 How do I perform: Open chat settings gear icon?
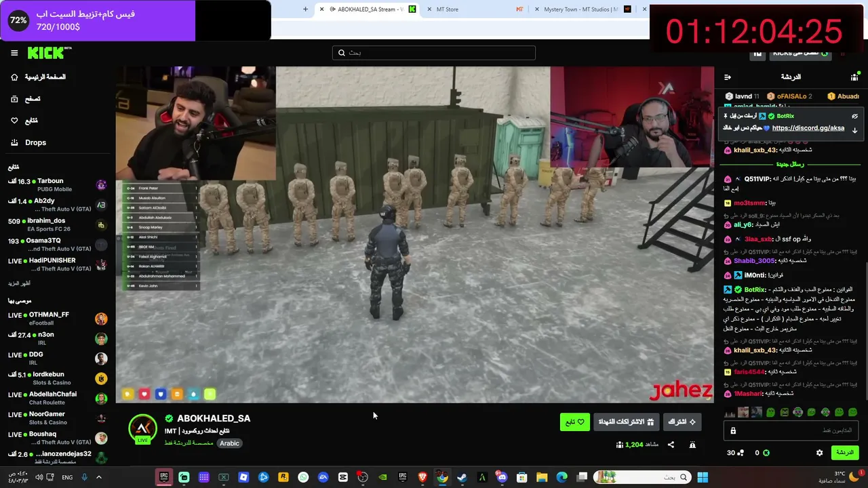[820, 453]
